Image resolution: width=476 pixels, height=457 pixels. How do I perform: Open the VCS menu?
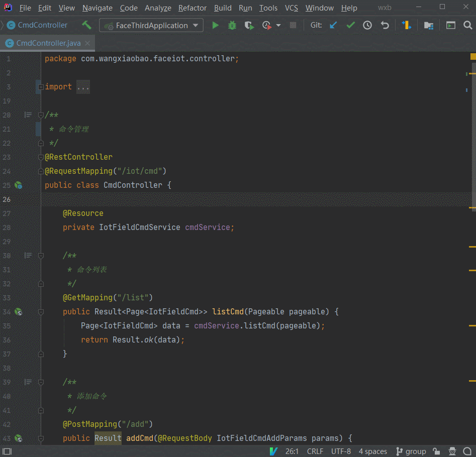pyautogui.click(x=292, y=8)
